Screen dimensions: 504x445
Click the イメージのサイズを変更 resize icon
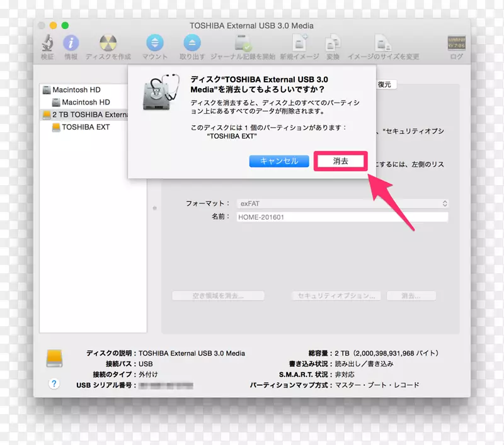(383, 44)
